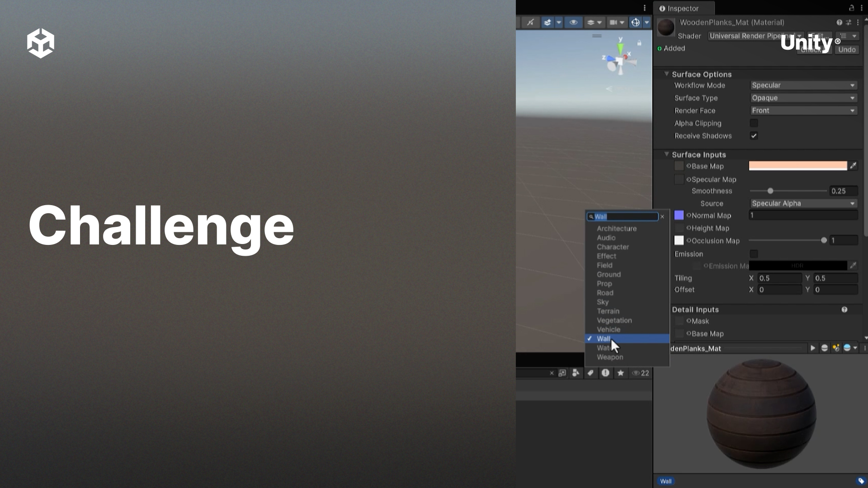Enable the Emission checkbox
868x488 pixels.
coord(754,254)
